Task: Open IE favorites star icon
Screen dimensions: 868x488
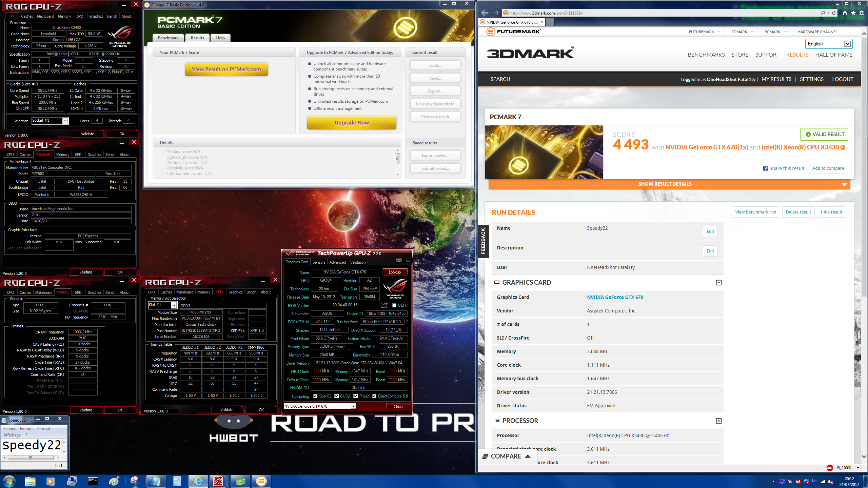Action: coord(853,13)
